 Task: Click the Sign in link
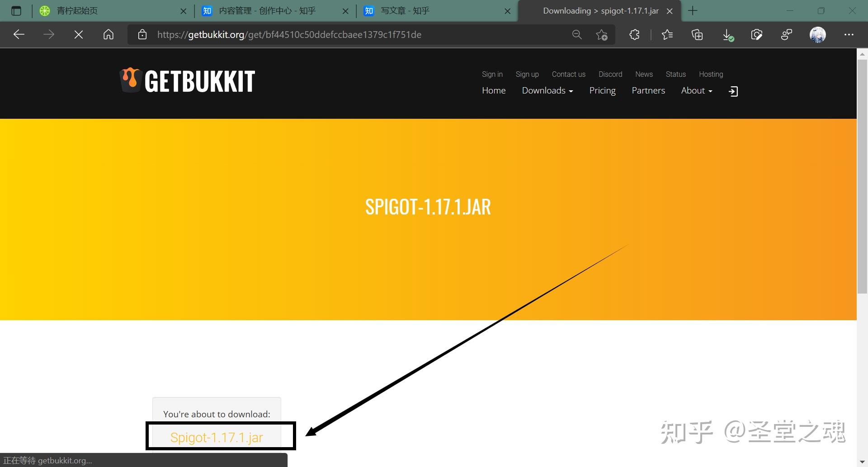tap(492, 74)
